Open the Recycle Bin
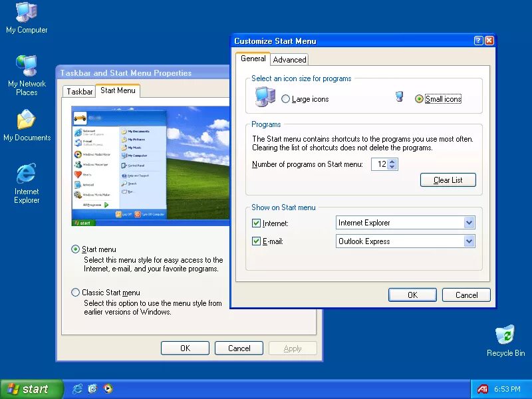Viewport: 532px width, 399px height. tap(505, 336)
